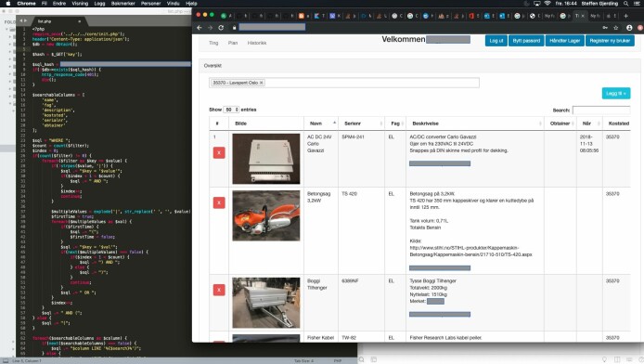
Task: Open the Vindu menu
Action: [x=174, y=4]
